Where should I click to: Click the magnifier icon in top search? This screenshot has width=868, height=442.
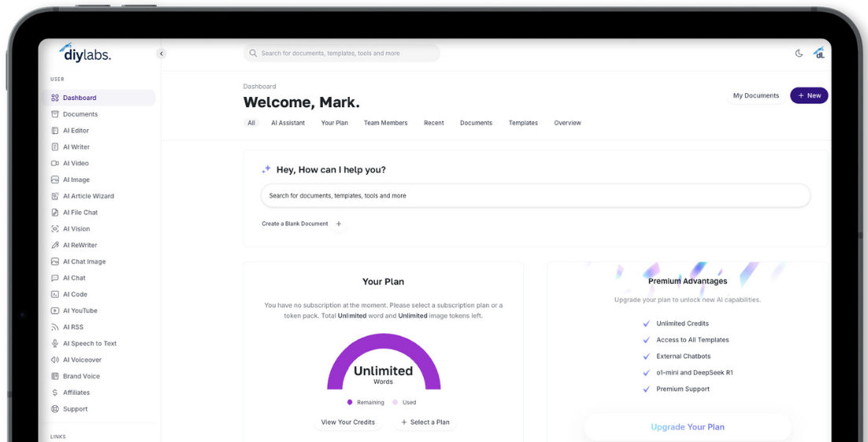pyautogui.click(x=253, y=53)
